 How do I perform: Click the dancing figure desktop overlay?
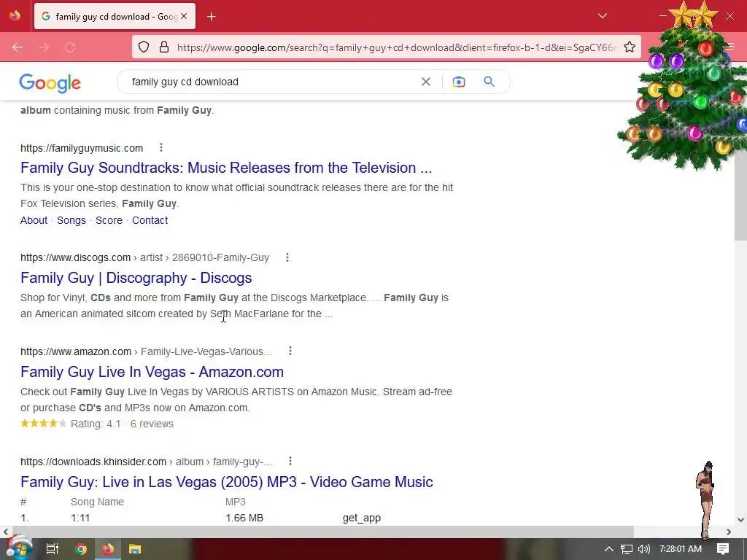pyautogui.click(x=705, y=499)
